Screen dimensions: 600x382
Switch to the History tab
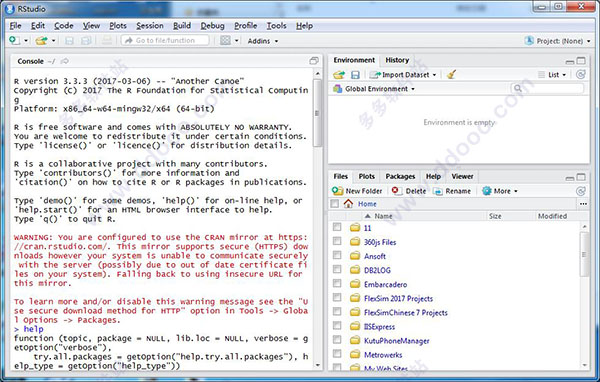point(397,60)
